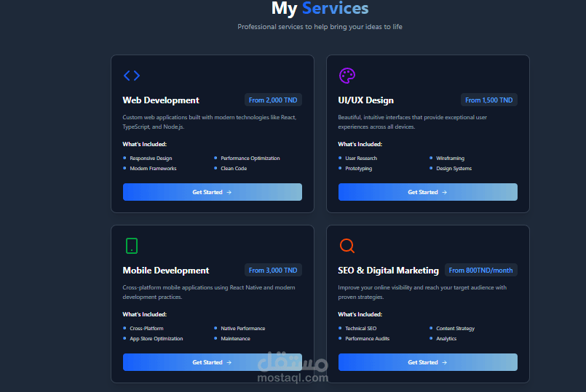Start the Mobile Development service
Image resolution: width=586 pixels, height=392 pixels.
213,362
